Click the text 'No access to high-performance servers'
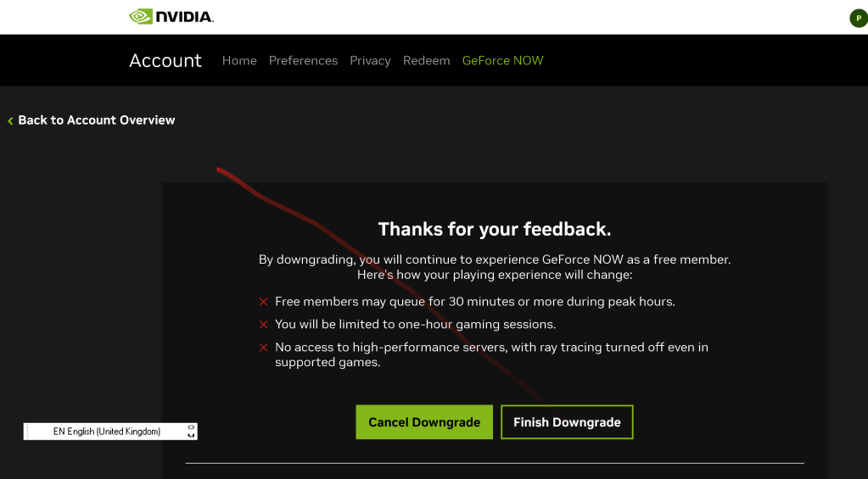Screen dimensions: 868x479 coord(391,348)
